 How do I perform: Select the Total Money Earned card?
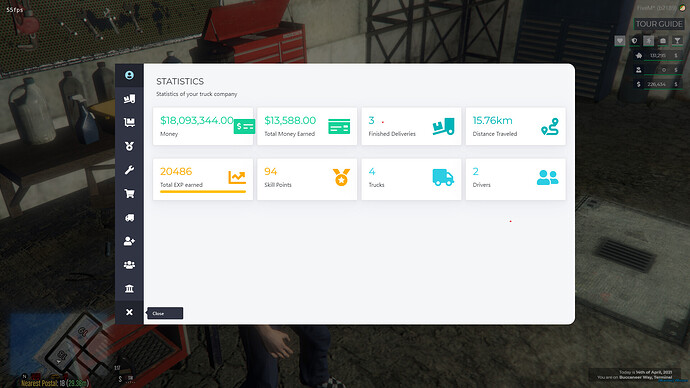click(307, 126)
